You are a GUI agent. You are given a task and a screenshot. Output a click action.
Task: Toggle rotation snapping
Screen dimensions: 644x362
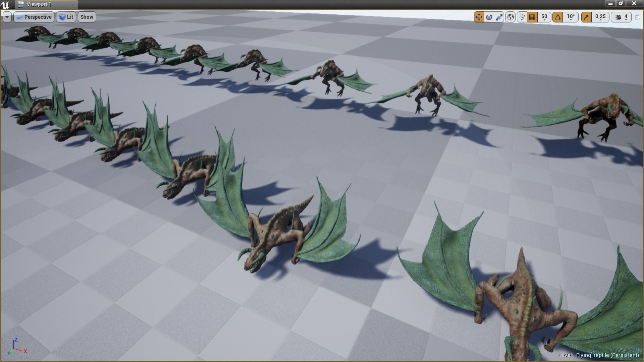(558, 17)
